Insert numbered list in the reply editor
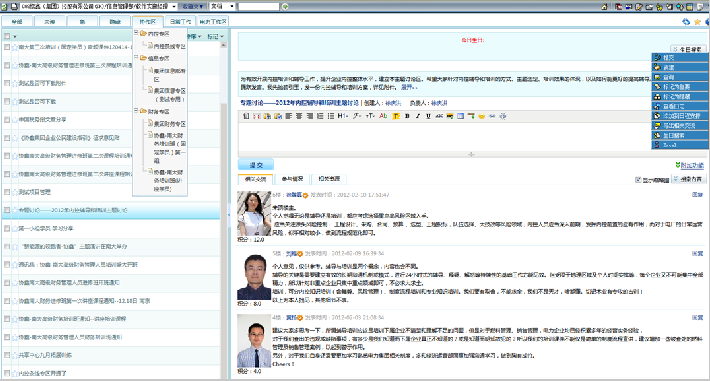 [x=320, y=116]
